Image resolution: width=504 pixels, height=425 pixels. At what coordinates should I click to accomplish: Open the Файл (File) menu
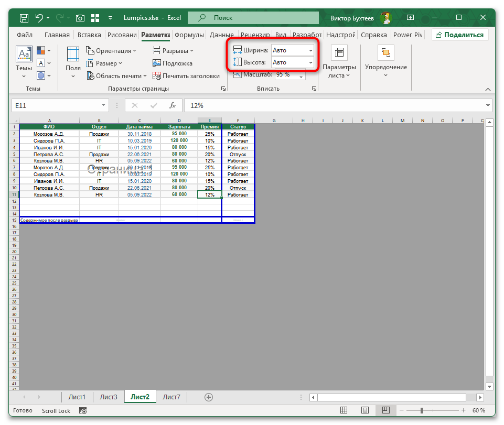coord(25,35)
